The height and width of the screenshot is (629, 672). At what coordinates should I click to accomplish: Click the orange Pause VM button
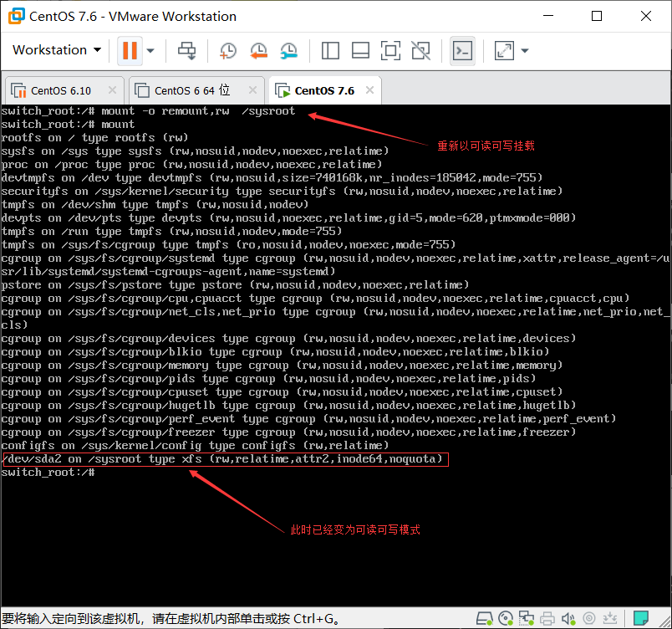coord(130,50)
